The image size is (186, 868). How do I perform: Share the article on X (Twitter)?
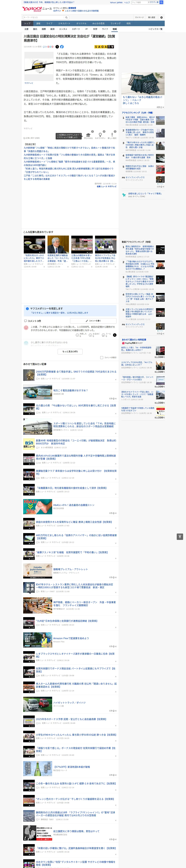coord(57,47)
